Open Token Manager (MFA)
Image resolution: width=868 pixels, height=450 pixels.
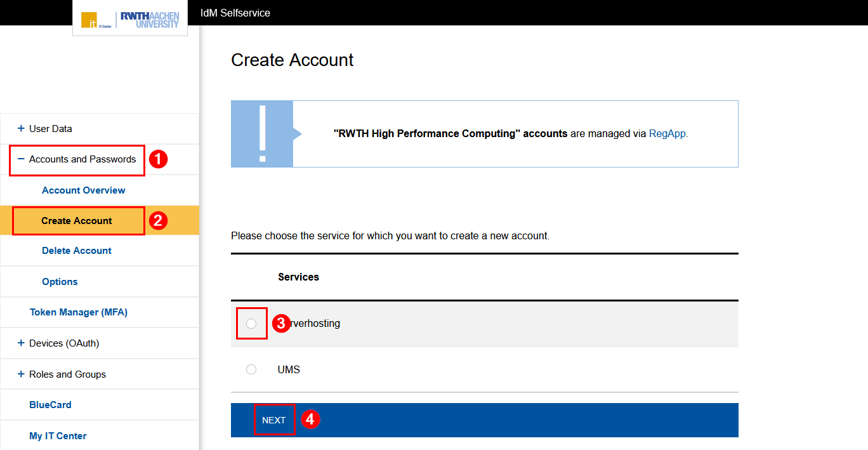(79, 312)
